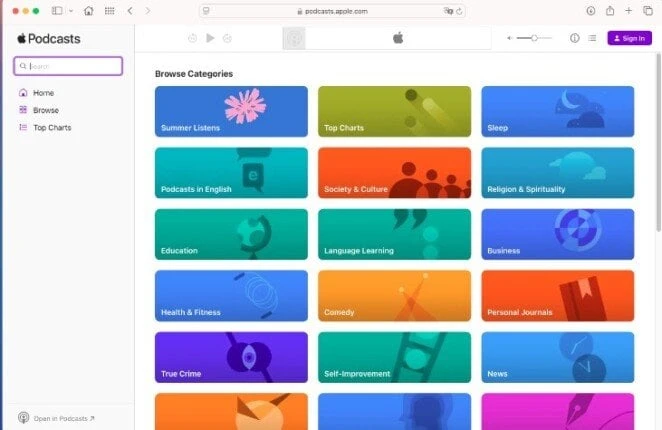Open the start page grid icon
Image resolution: width=662 pixels, height=430 pixels.
(x=109, y=11)
